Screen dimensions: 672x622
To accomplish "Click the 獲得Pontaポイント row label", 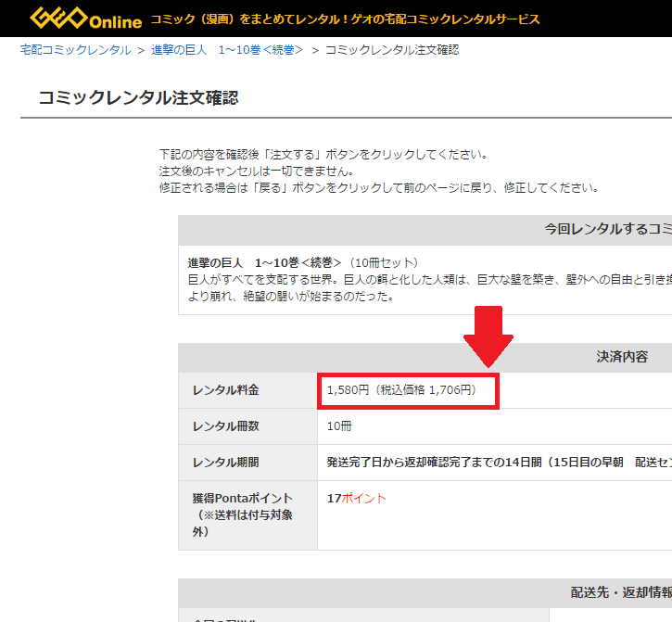I will coord(242,514).
